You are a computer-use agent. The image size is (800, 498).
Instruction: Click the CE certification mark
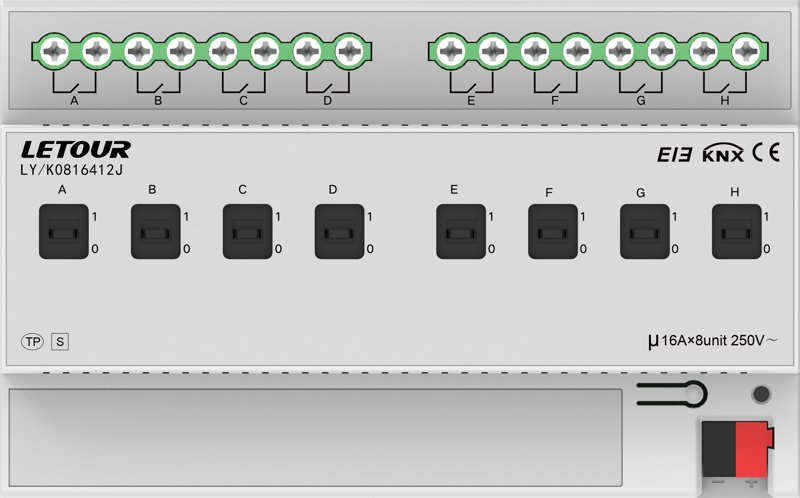tap(766, 152)
